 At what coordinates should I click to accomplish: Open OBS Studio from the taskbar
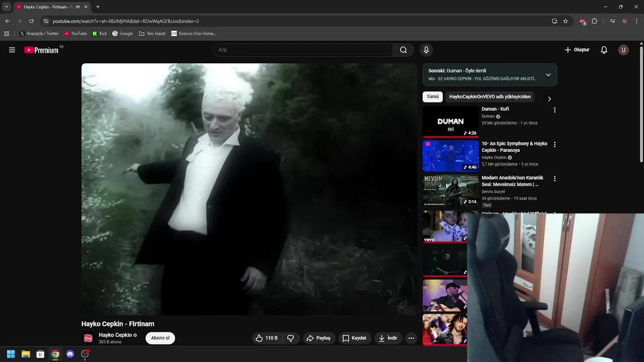pyautogui.click(x=85, y=354)
